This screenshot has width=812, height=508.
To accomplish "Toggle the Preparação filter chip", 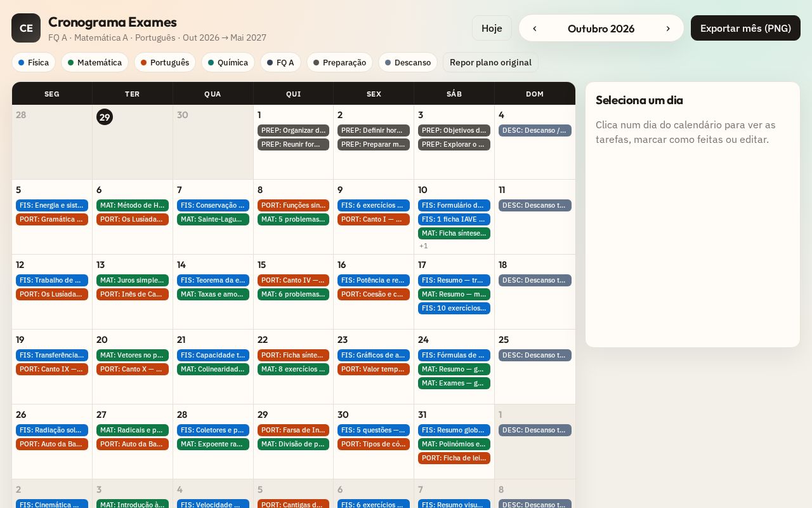I will [339, 62].
